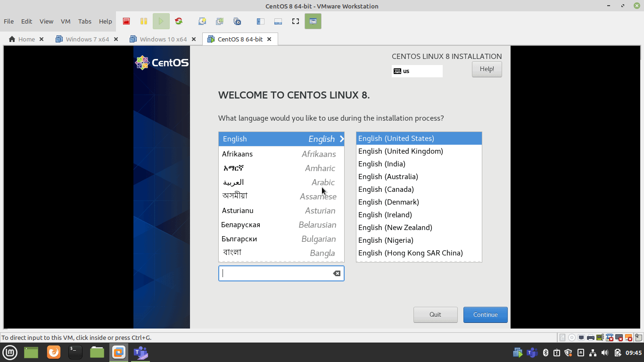Select Afrikaans in the language list
Image resolution: width=644 pixels, height=362 pixels.
point(281,154)
